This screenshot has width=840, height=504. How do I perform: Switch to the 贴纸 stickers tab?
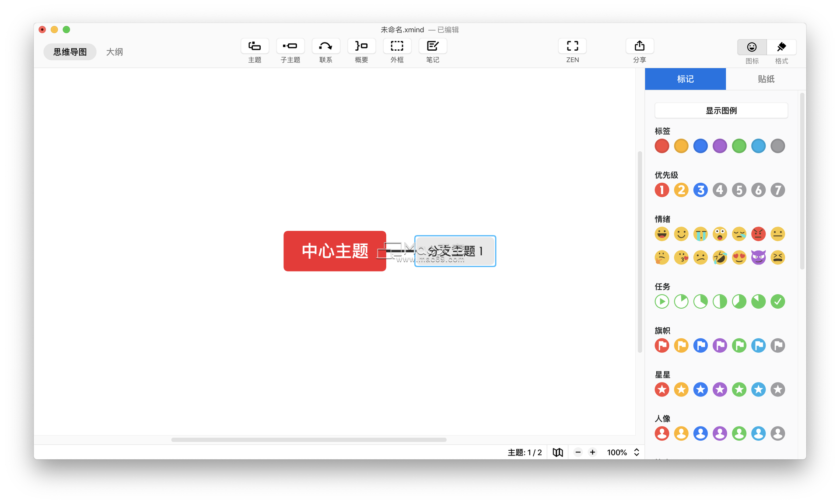(x=766, y=79)
